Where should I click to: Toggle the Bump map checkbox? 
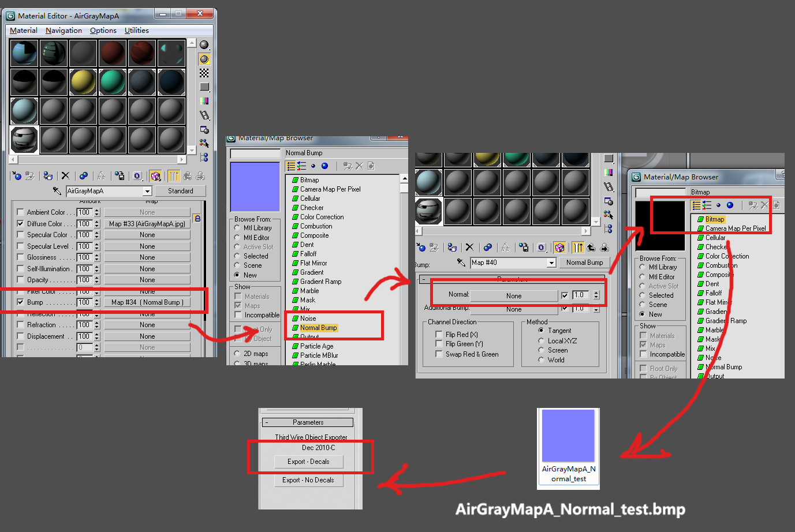21,302
